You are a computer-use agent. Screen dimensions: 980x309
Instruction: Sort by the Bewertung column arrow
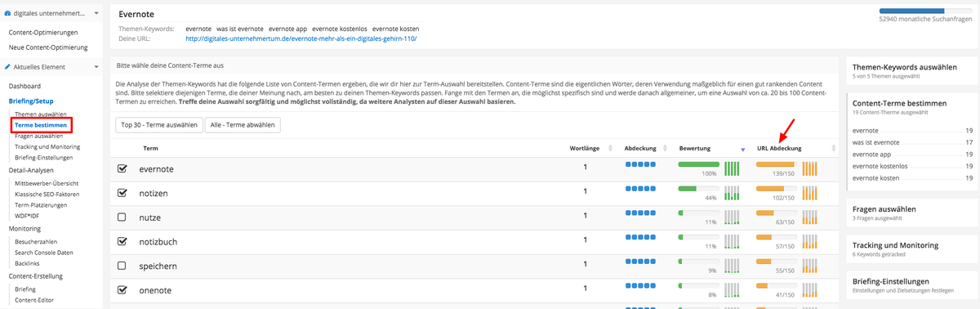pyautogui.click(x=742, y=149)
